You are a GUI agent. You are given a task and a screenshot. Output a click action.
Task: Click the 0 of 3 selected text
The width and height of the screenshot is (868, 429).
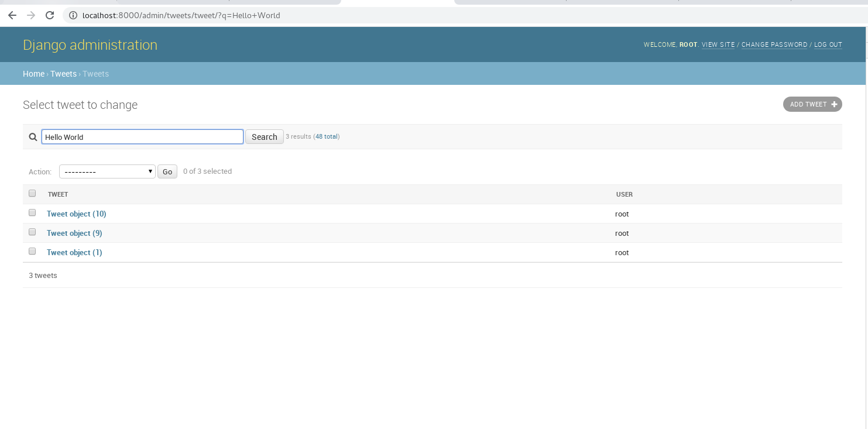(x=207, y=171)
